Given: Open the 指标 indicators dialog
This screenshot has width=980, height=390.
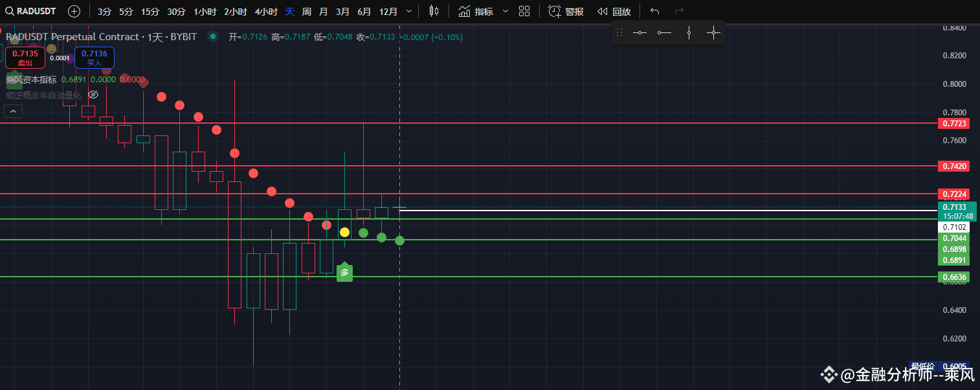Looking at the screenshot, I should 476,12.
